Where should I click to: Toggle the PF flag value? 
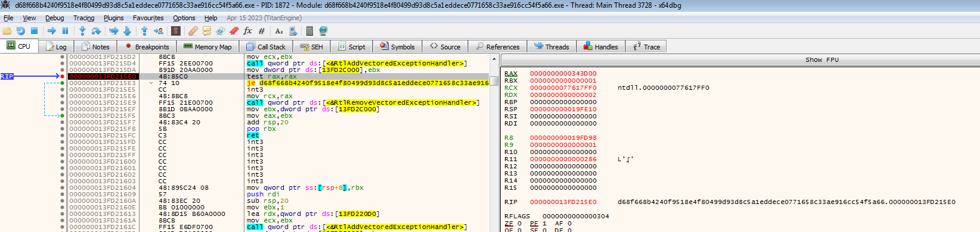point(544,224)
